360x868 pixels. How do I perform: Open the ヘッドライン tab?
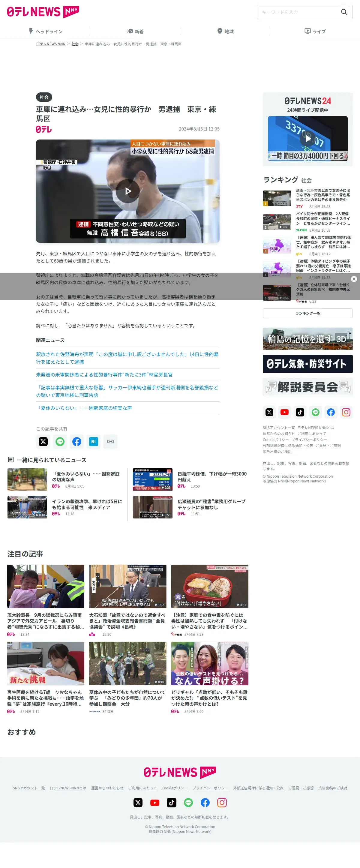coord(46,31)
